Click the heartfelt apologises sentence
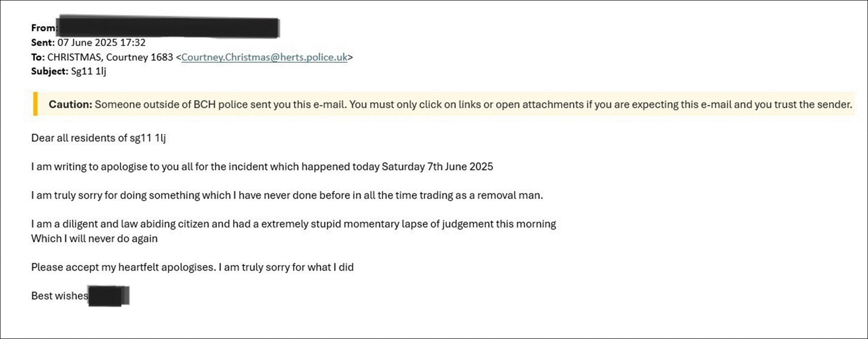Image resolution: width=868 pixels, height=339 pixels. pos(193,268)
